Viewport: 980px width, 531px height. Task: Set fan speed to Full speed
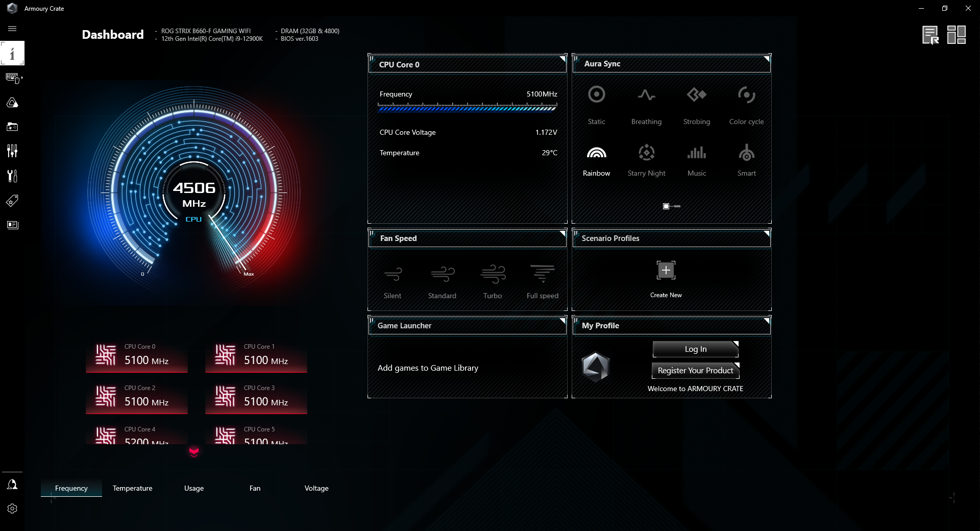542,282
